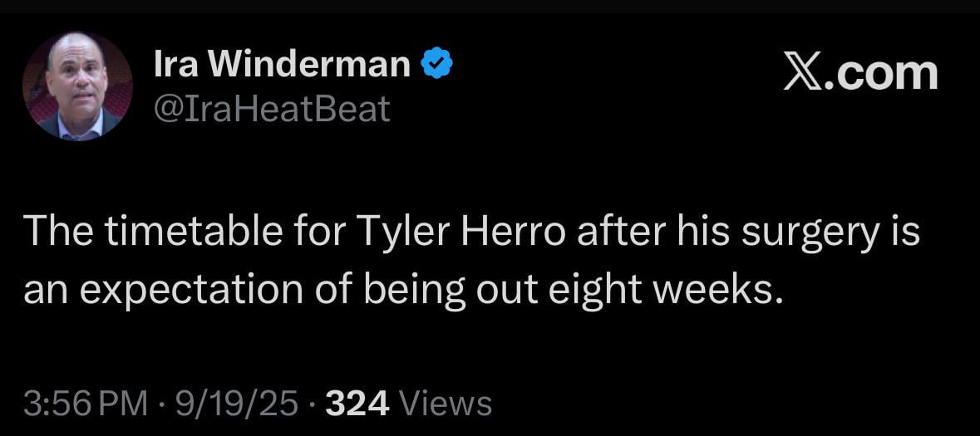
Task: Open the Ira Winderman display name
Action: [x=282, y=65]
